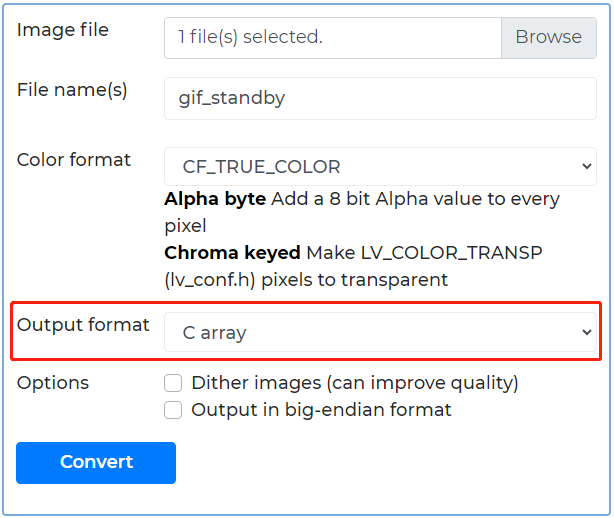Click the 'Output in big-endian format' label text
This screenshot has height=518, width=614.
321,410
